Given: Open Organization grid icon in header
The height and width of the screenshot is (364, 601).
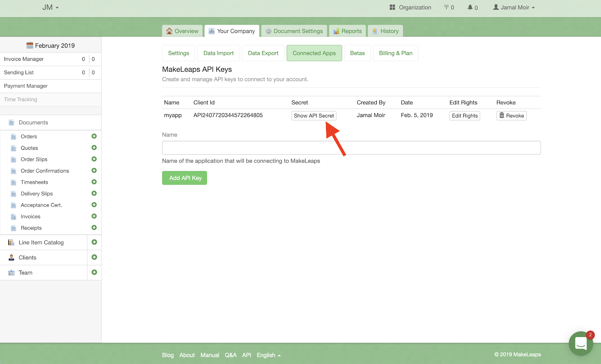Looking at the screenshot, I should click(393, 7).
